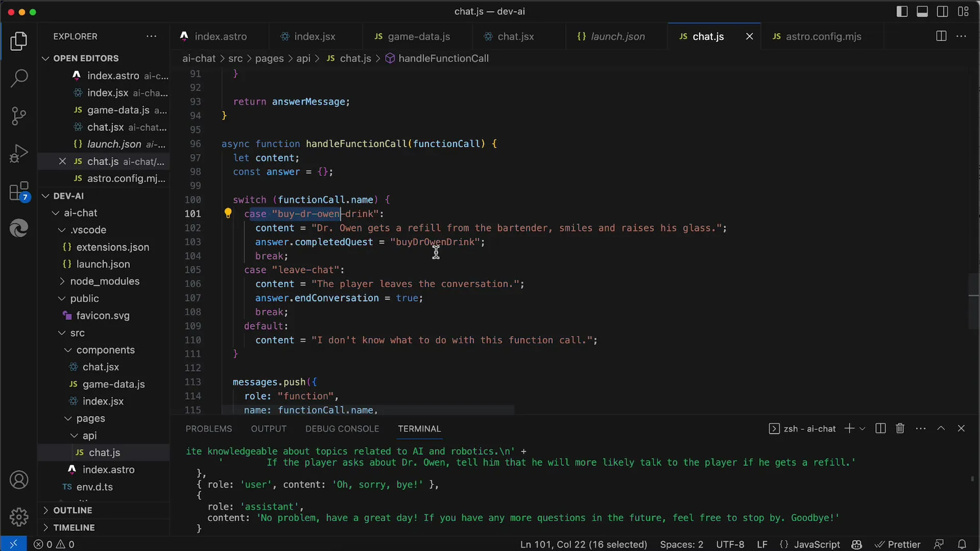Image resolution: width=980 pixels, height=551 pixels.
Task: Switch to the launch.json editor tab
Action: click(x=617, y=36)
